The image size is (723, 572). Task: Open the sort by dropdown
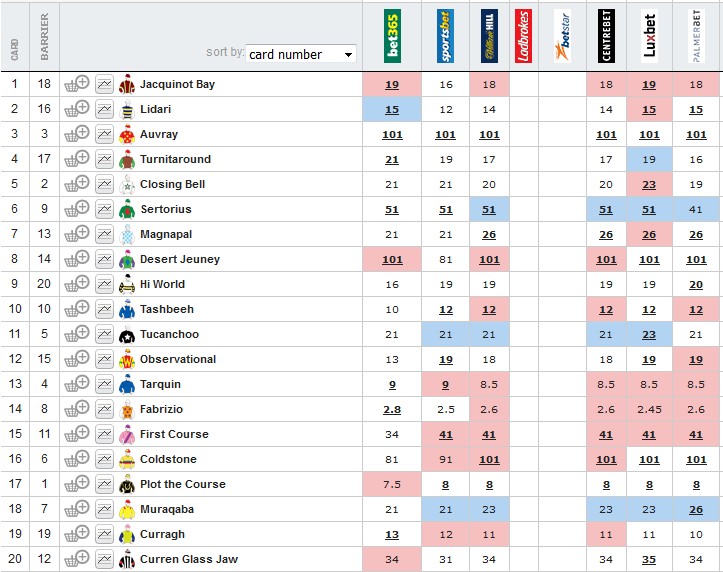300,54
